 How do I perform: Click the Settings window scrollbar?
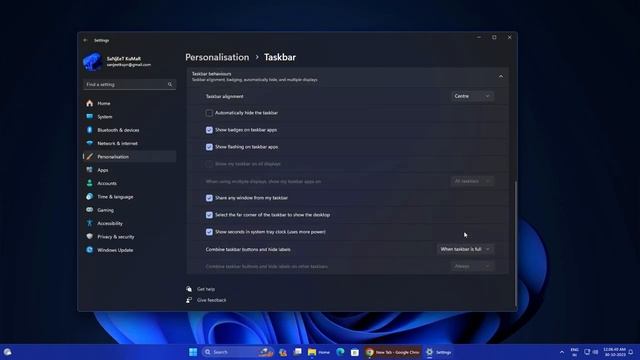pyautogui.click(x=516, y=244)
